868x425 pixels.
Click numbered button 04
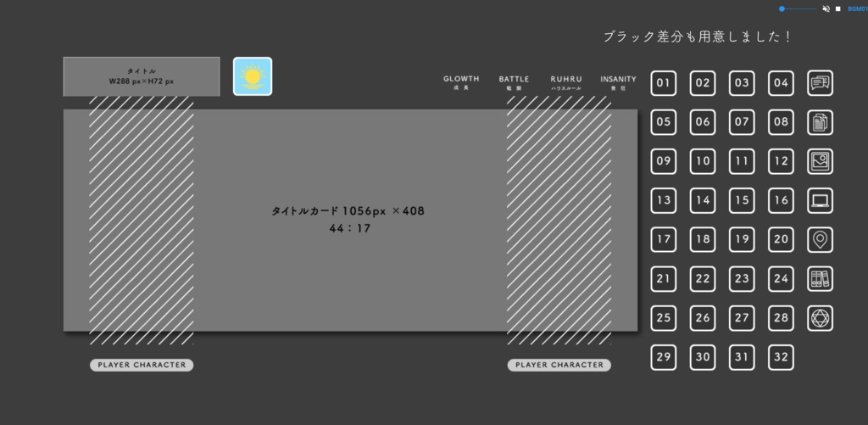click(781, 83)
